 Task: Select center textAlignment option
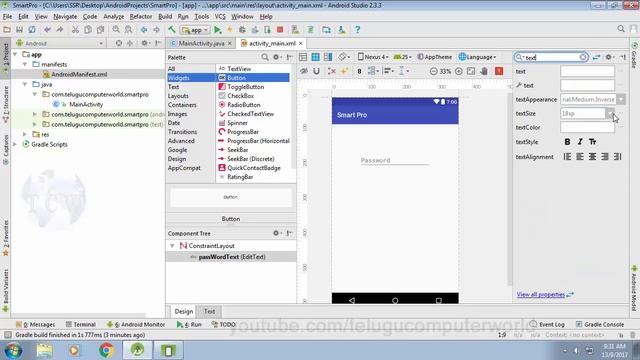[592, 156]
